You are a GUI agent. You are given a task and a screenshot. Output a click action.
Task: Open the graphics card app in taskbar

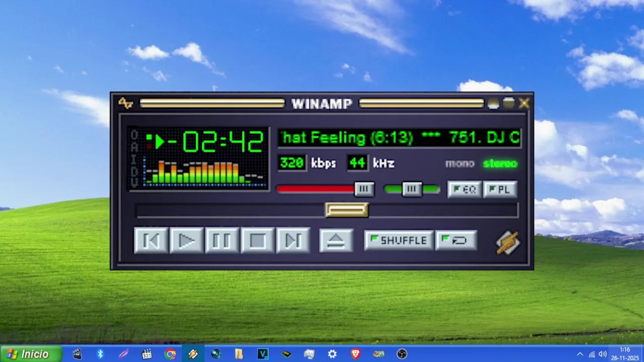378,354
